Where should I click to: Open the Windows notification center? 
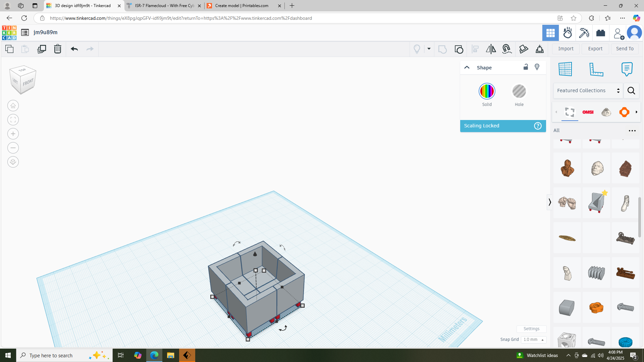(x=633, y=355)
